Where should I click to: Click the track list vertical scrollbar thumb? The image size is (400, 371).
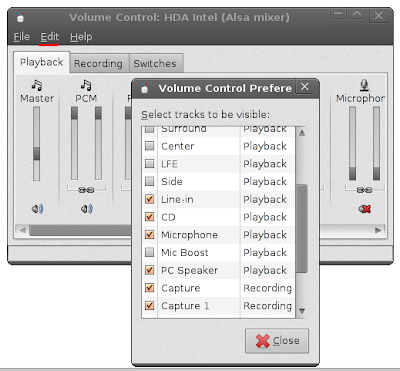click(x=302, y=229)
